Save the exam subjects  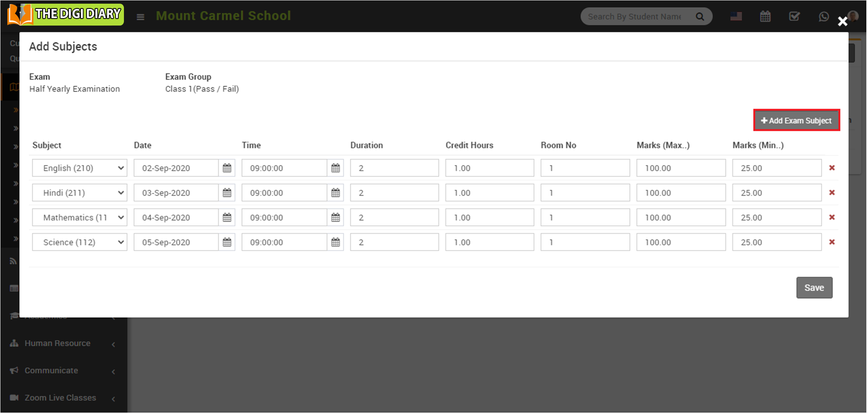point(814,288)
